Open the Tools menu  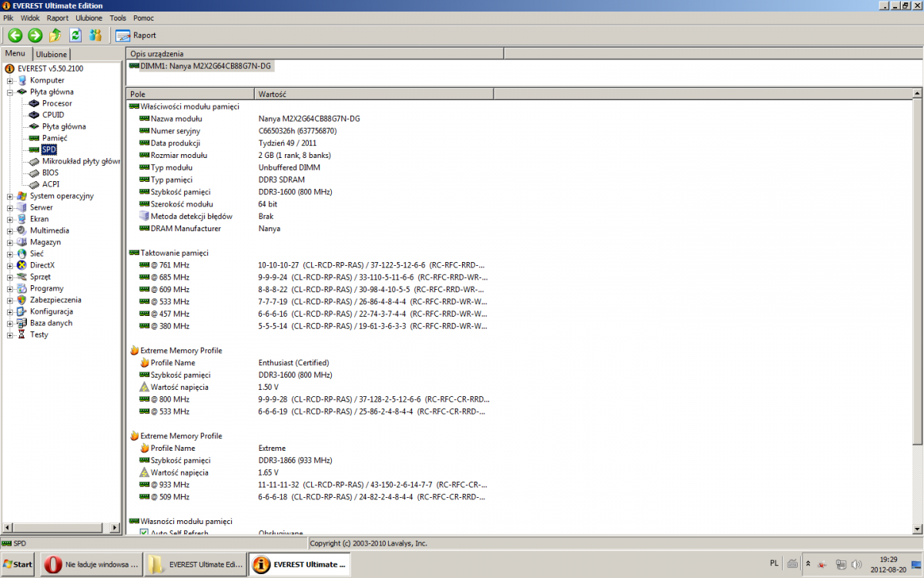tap(118, 18)
